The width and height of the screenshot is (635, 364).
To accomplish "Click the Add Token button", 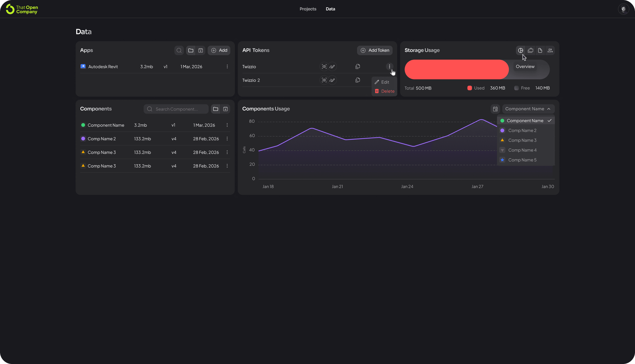I will pyautogui.click(x=375, y=50).
